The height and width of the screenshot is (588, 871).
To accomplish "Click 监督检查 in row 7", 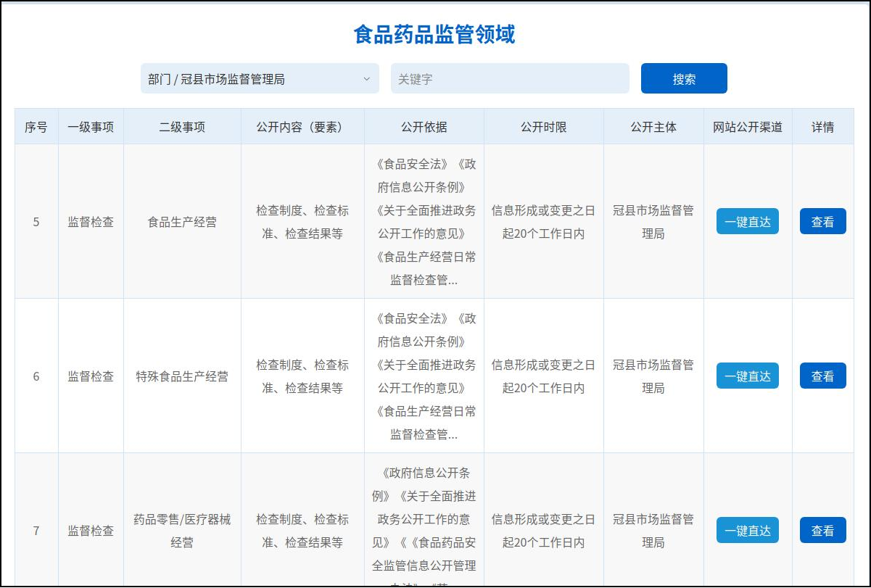I will pos(91,531).
